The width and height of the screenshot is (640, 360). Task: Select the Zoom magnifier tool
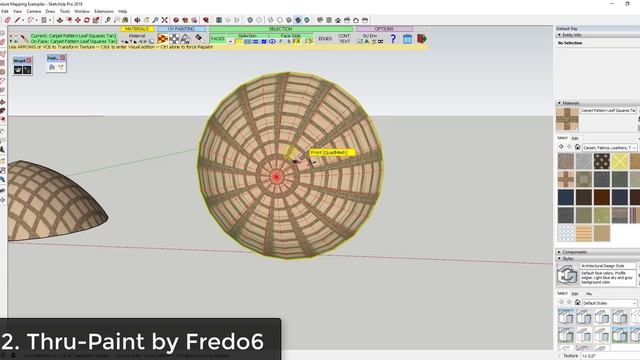(x=155, y=20)
